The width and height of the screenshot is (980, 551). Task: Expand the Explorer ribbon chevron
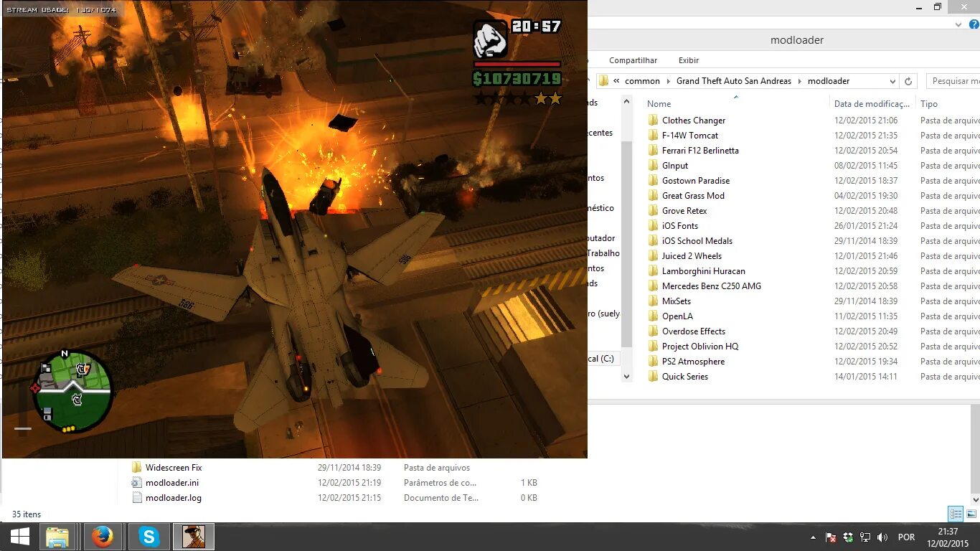(959, 24)
